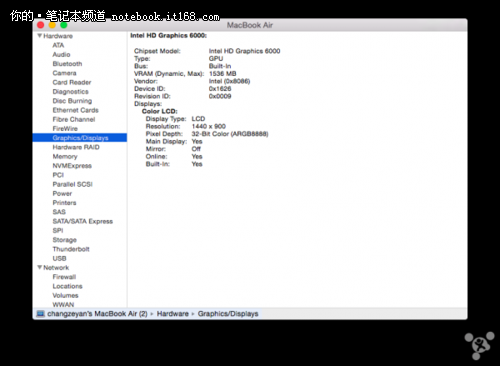The image size is (500, 366).
Task: Collapse the Network section triangle
Action: click(39, 267)
